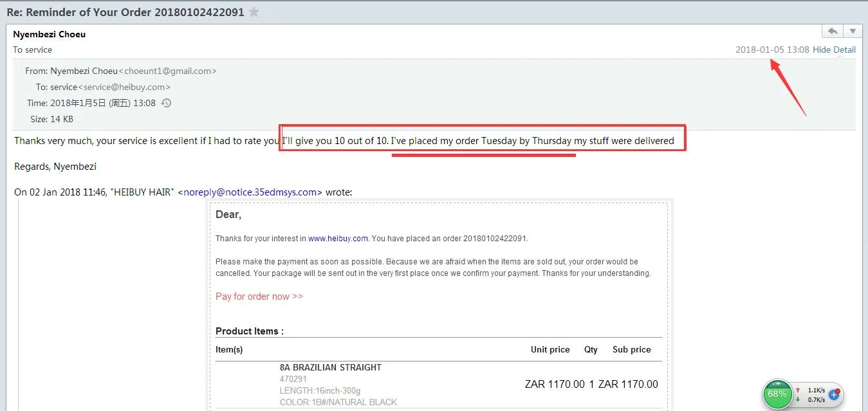868x411 pixels.
Task: Open the dropdown arrow beside reply button
Action: (x=853, y=31)
